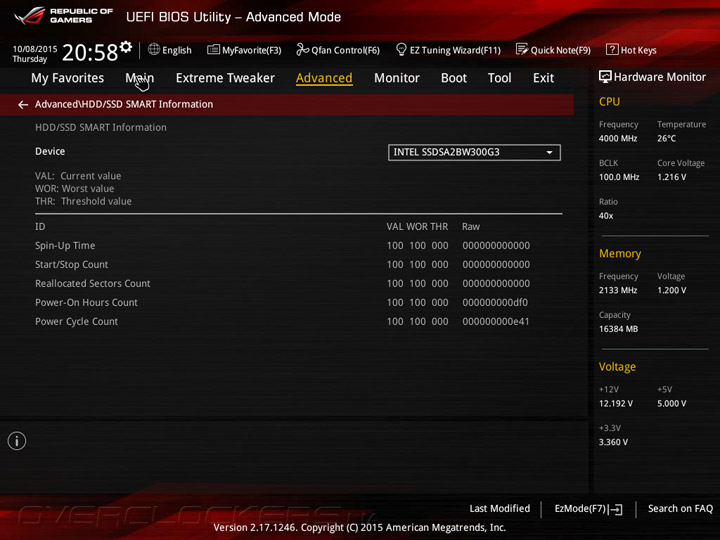Click the MyFavorite(F3) list icon
Screen dimensions: 720x540
click(213, 50)
